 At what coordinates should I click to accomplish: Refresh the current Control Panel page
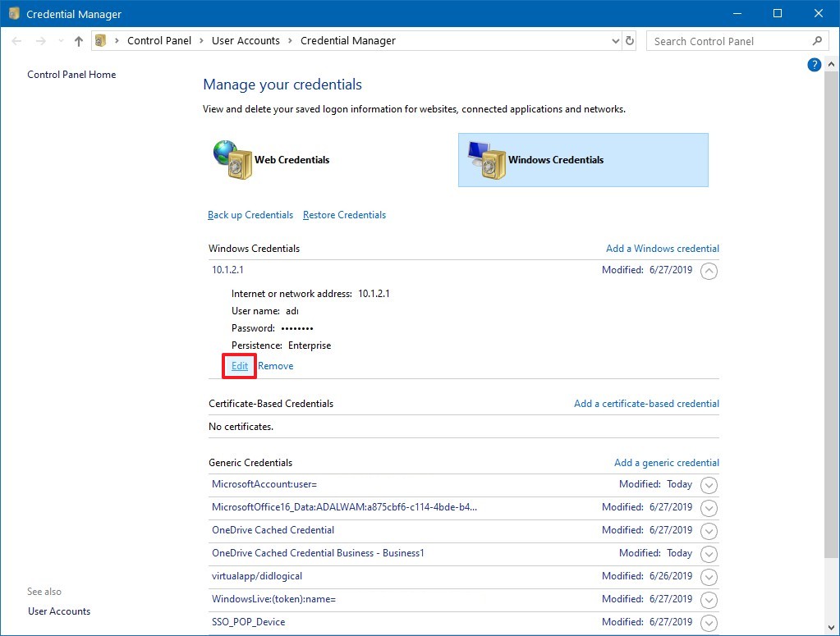click(x=629, y=40)
